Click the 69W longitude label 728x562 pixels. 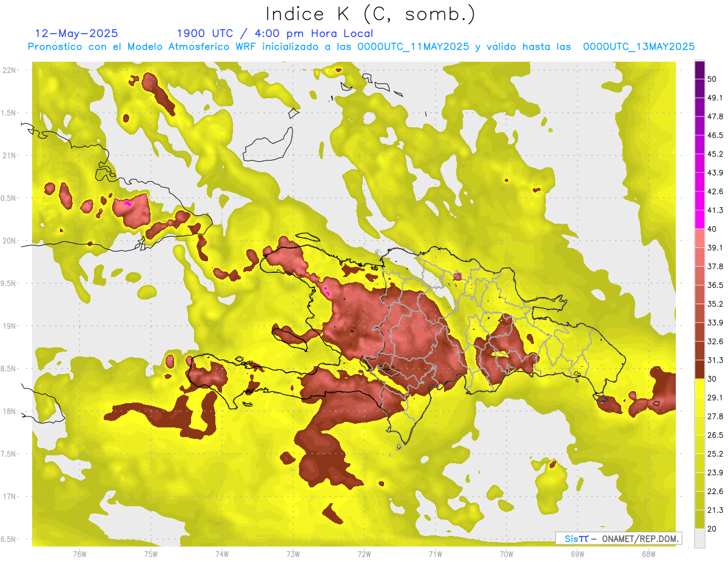coord(578,554)
